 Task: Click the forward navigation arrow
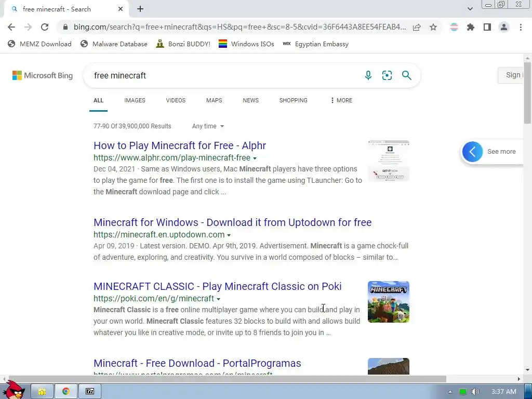click(x=28, y=27)
